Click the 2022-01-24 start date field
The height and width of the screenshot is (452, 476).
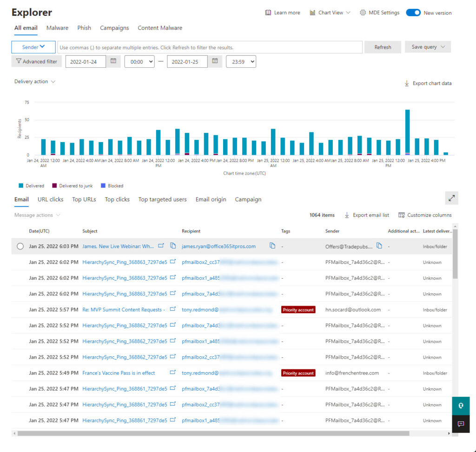[86, 62]
